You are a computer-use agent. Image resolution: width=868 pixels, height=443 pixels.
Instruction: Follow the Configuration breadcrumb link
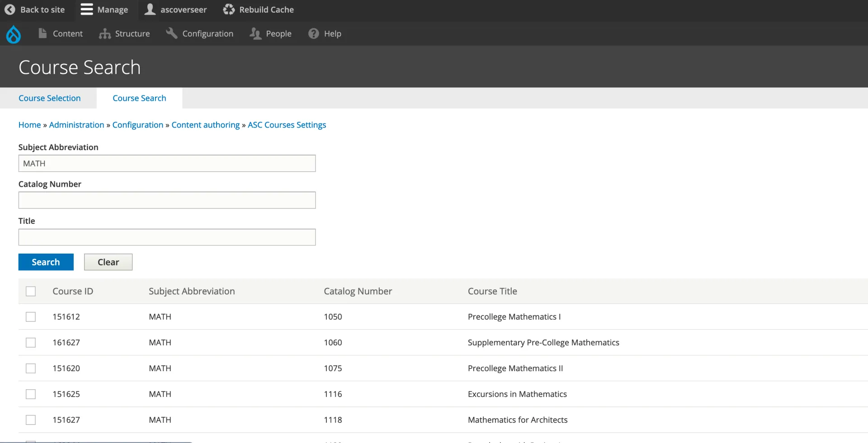click(138, 125)
